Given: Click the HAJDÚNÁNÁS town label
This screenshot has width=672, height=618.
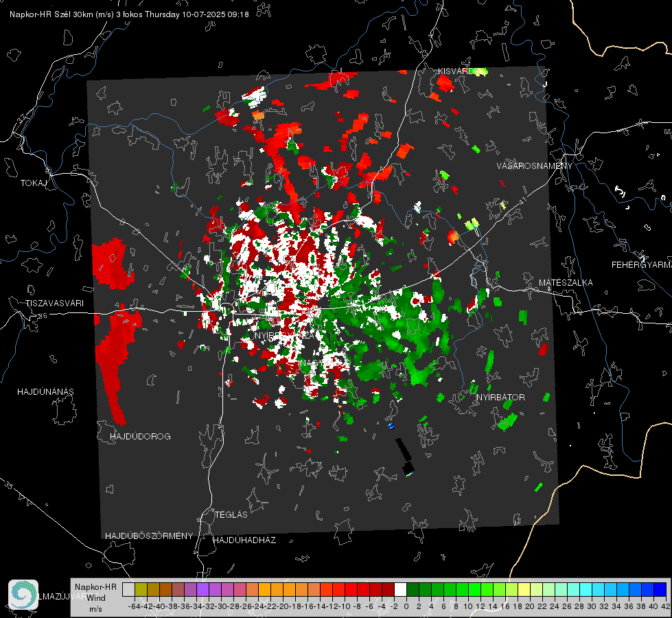Looking at the screenshot, I should coord(45,391).
